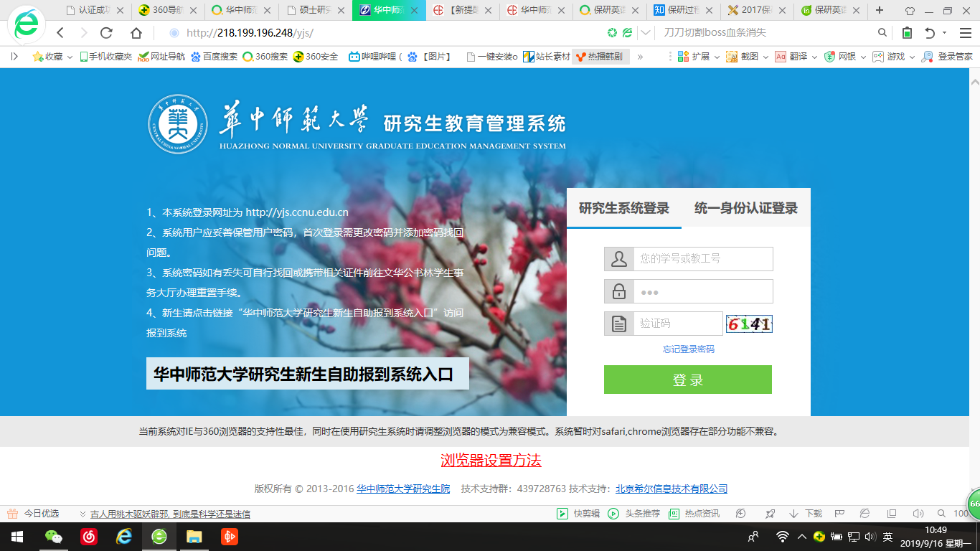The height and width of the screenshot is (551, 980).
Task: Open 下载 downloads in status bar
Action: [806, 514]
